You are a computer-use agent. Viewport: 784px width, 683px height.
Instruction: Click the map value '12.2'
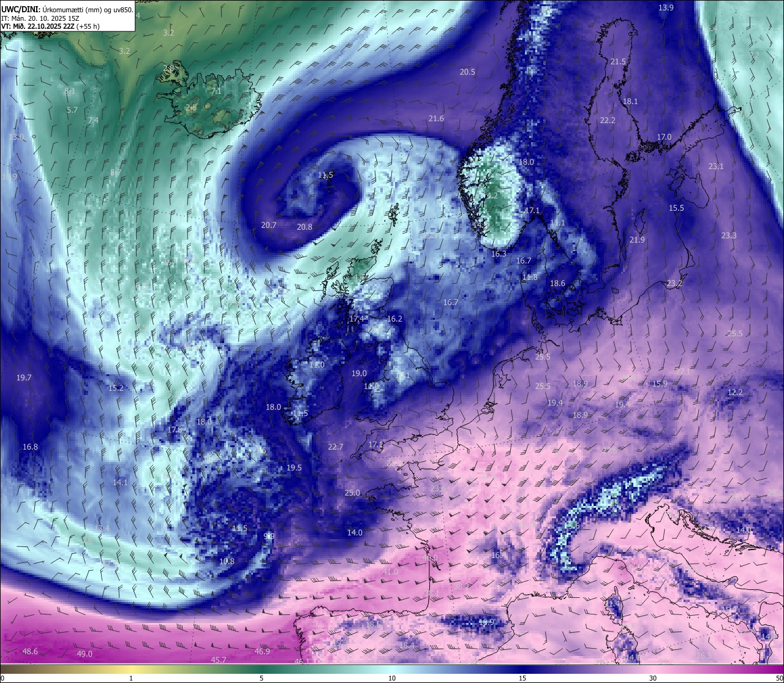point(735,392)
